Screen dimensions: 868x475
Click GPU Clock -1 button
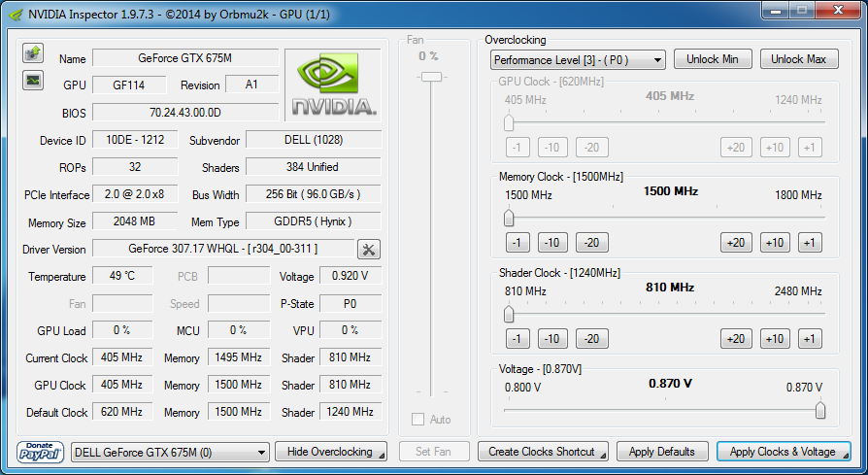tap(517, 148)
